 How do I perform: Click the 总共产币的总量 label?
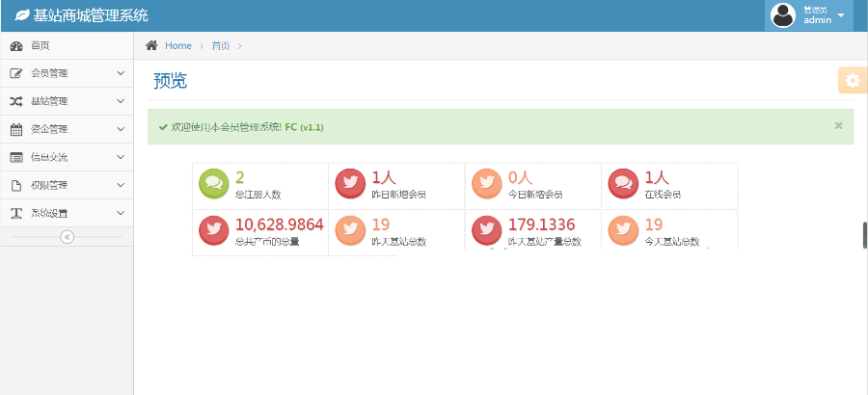pos(267,242)
